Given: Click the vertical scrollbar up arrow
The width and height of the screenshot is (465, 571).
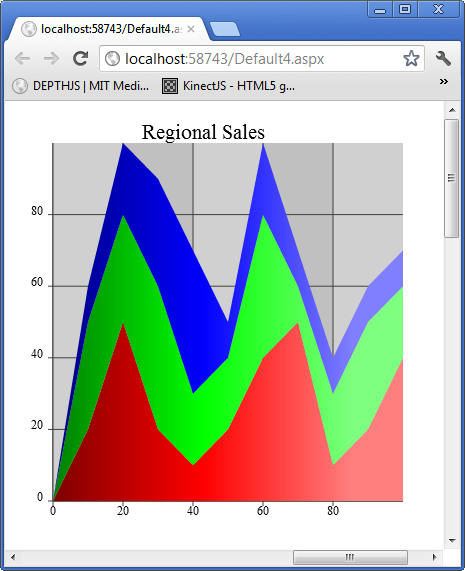Looking at the screenshot, I should (452, 110).
